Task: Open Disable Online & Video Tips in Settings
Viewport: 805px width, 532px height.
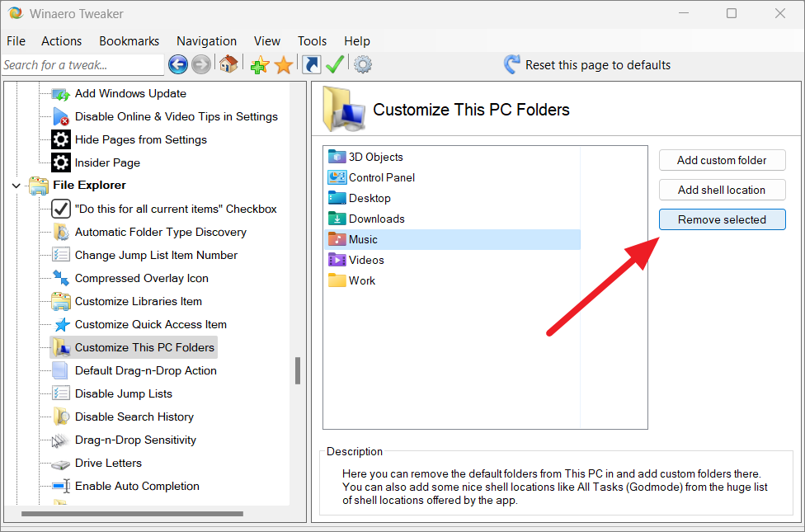Action: click(177, 116)
